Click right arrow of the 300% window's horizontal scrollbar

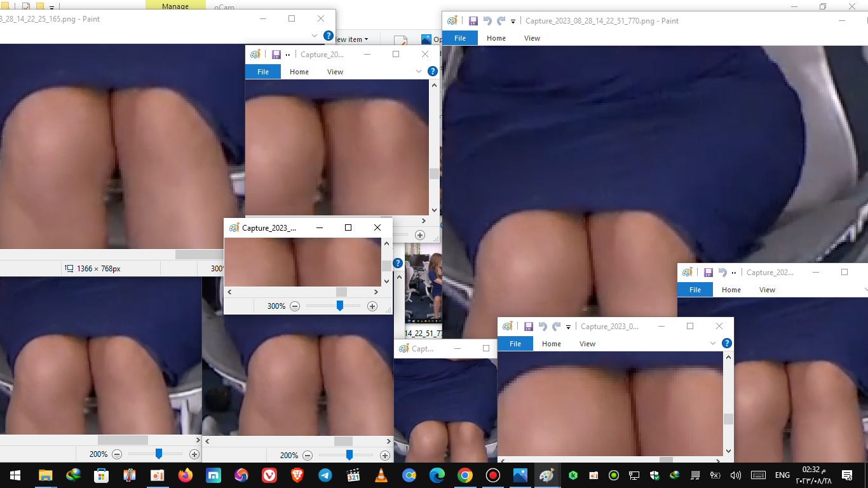click(x=376, y=292)
